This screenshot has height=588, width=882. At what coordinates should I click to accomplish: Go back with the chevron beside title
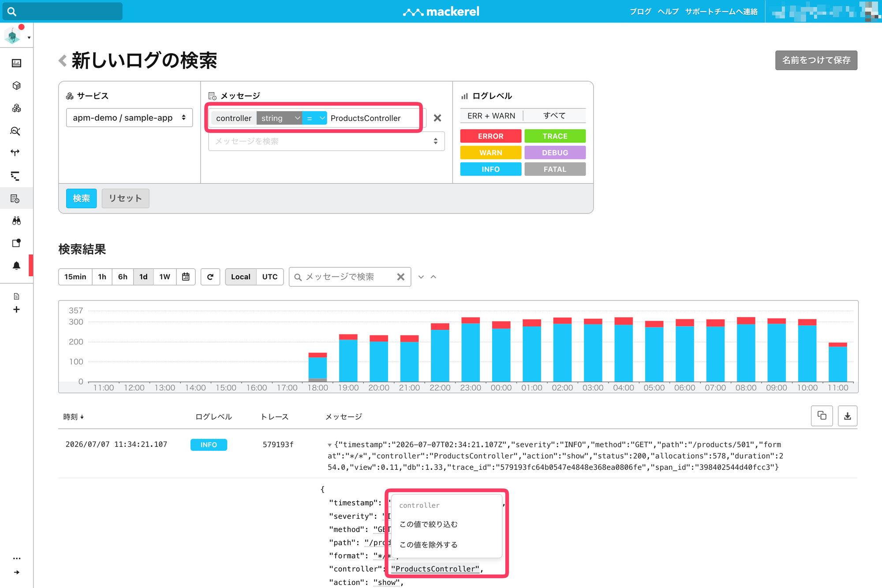(x=63, y=60)
